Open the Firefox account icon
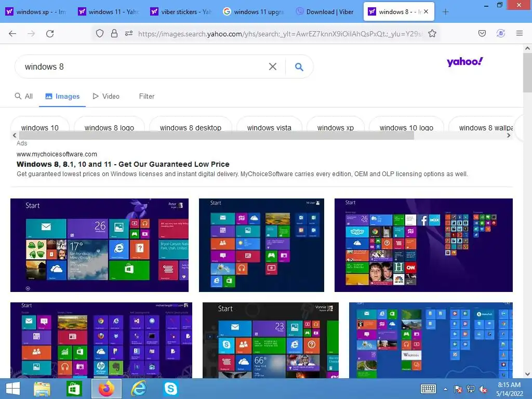Viewport: 532px width, 399px height. coord(501,33)
